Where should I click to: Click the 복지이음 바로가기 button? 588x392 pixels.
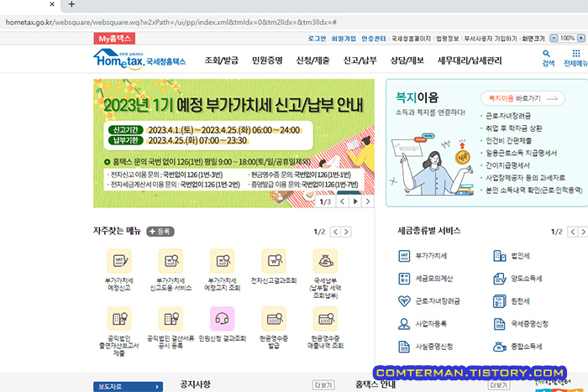click(522, 98)
